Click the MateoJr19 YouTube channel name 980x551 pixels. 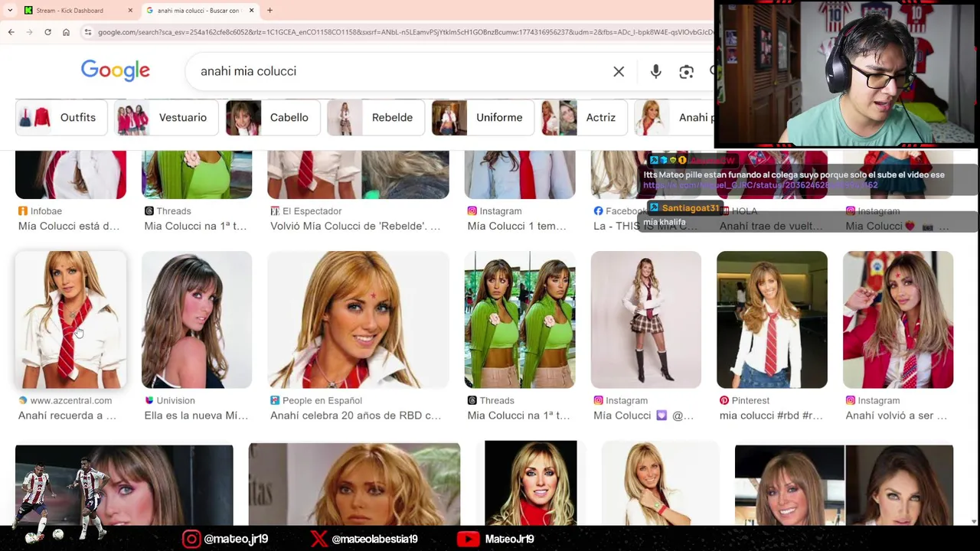point(509,539)
